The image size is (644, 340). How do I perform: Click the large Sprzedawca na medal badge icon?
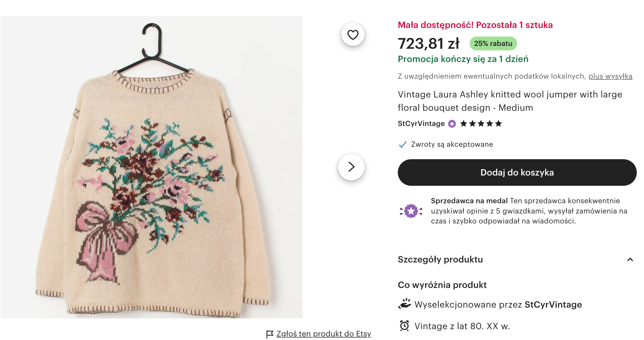(x=411, y=211)
